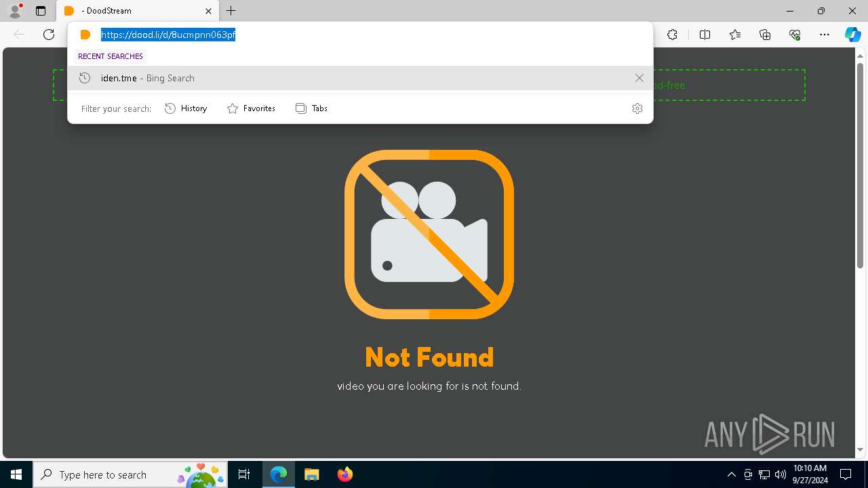Click the 'video you are looking for' message
The width and height of the screenshot is (868, 488).
click(x=429, y=386)
